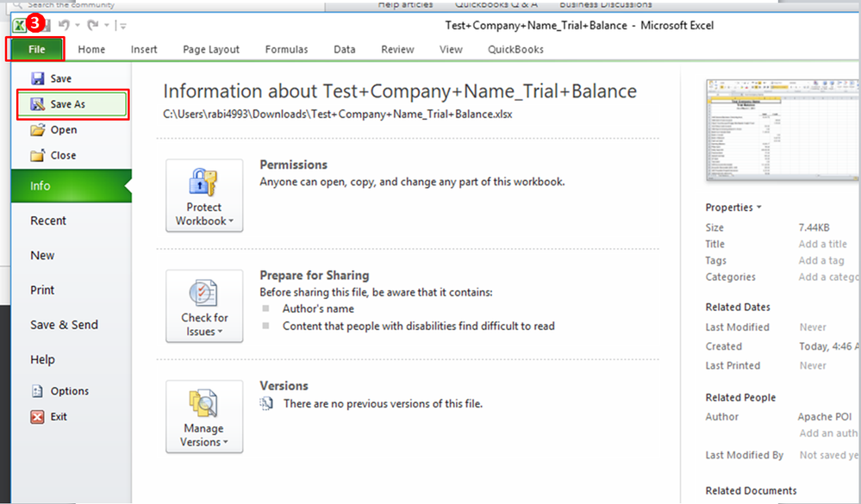Open Customize Quick Access Toolbar dropdown
This screenshot has height=504, width=861.
123,26
